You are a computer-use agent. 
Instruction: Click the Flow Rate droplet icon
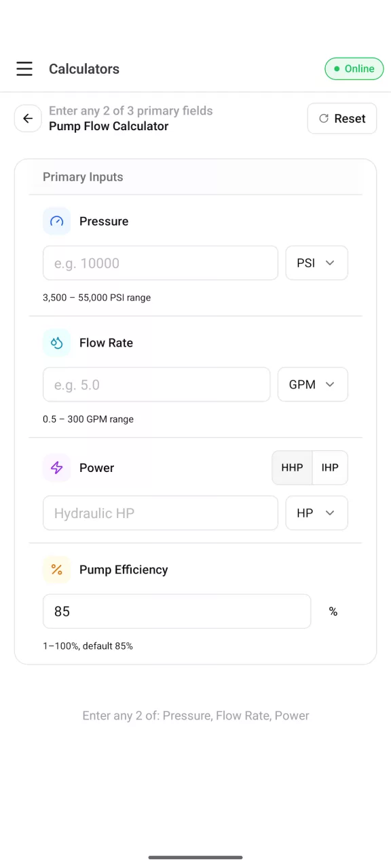tap(57, 342)
